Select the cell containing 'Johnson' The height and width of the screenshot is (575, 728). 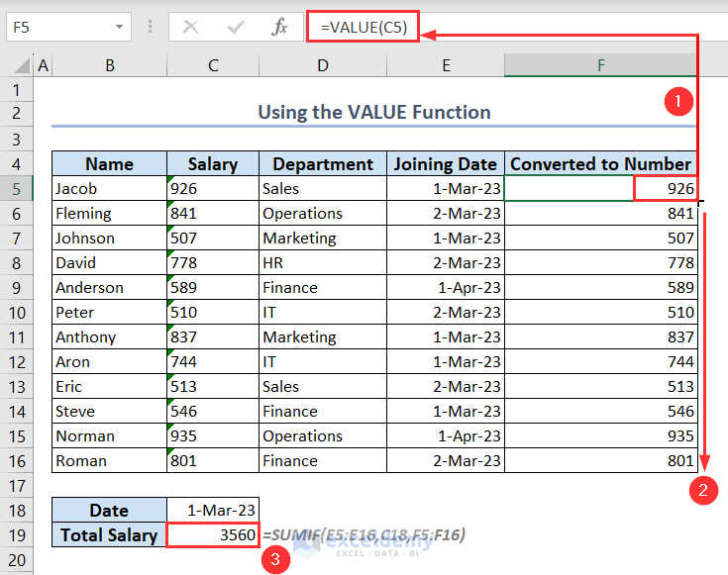coord(110,239)
